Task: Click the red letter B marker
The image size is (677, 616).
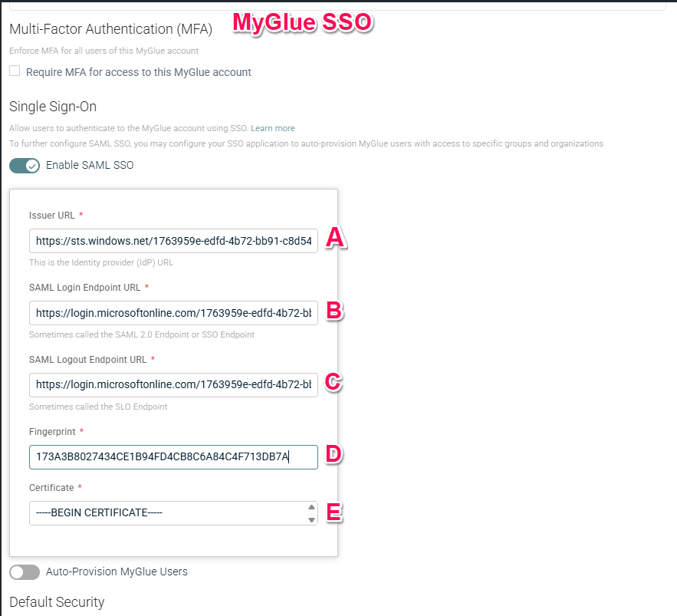Action: point(334,311)
